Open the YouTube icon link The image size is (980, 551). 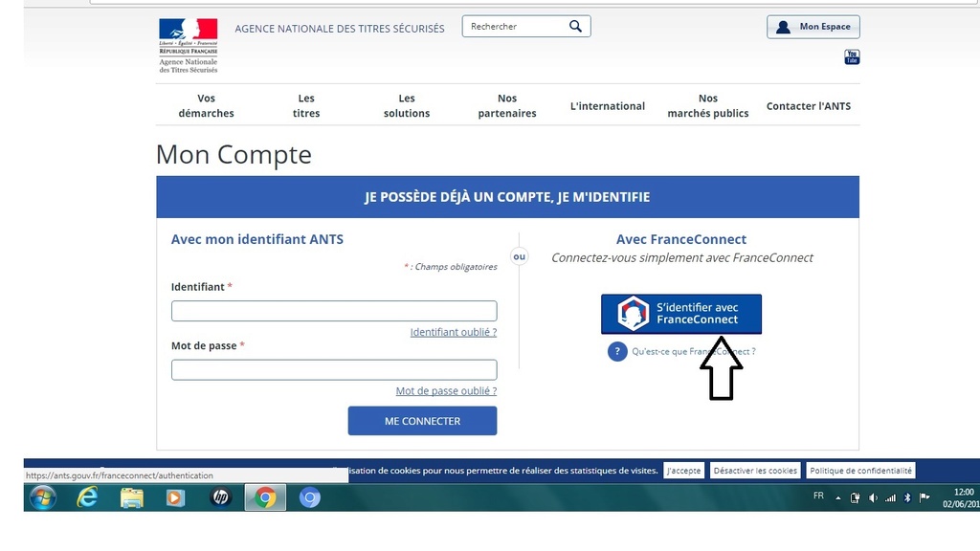pyautogui.click(x=852, y=56)
